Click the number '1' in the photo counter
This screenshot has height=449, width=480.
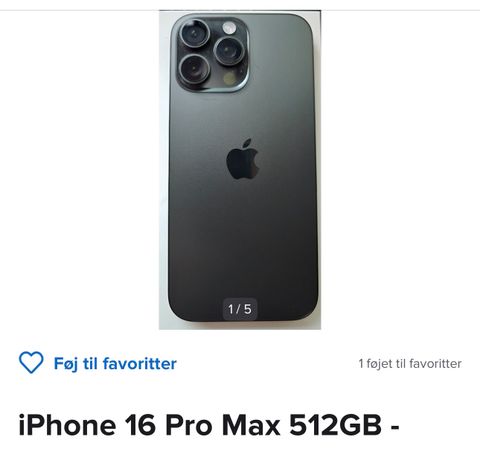point(231,309)
